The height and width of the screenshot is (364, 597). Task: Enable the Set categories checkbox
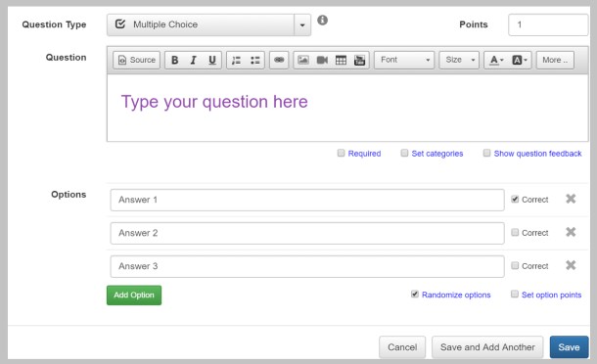404,153
